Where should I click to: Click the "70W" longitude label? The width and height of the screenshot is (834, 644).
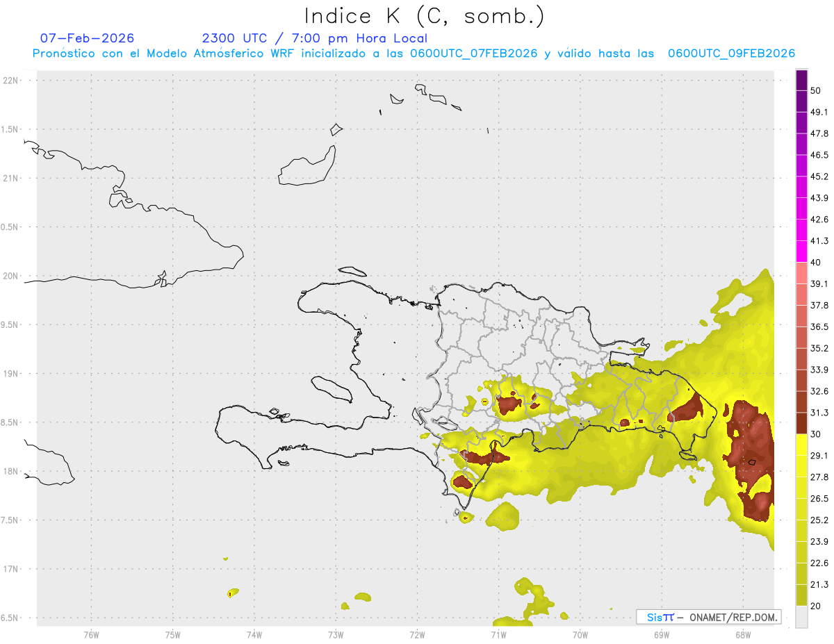click(580, 635)
